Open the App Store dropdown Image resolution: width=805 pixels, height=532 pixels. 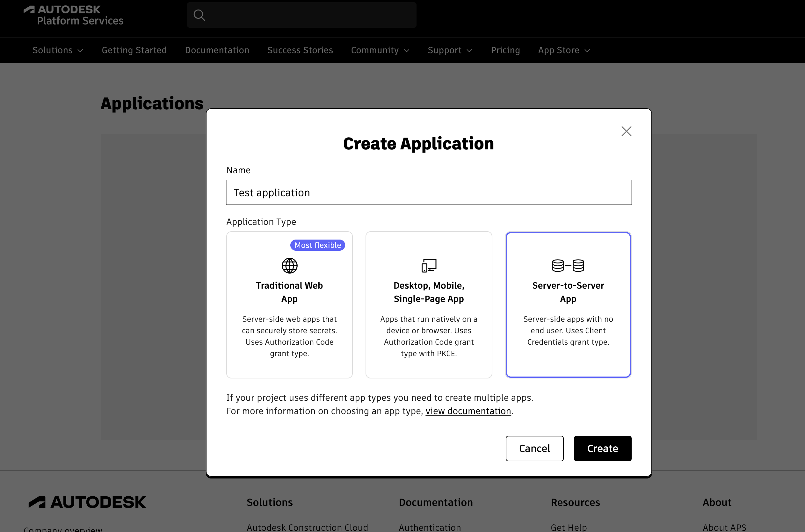pos(564,50)
